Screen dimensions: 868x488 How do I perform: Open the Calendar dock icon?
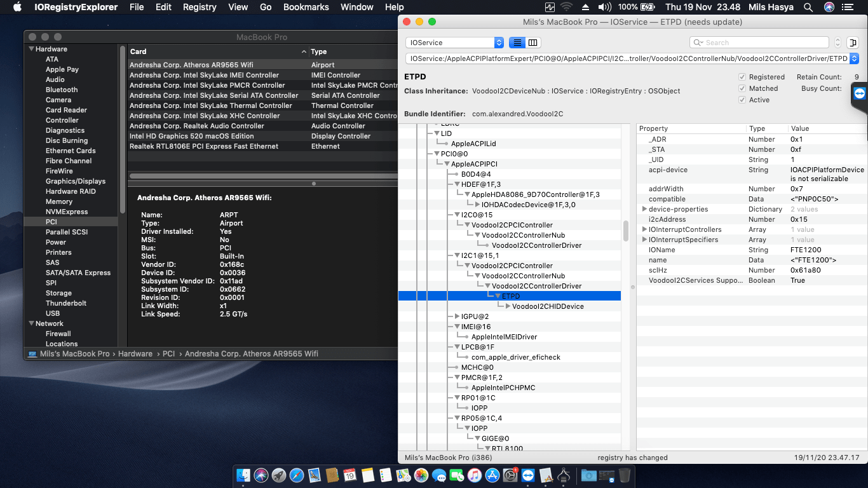click(350, 475)
